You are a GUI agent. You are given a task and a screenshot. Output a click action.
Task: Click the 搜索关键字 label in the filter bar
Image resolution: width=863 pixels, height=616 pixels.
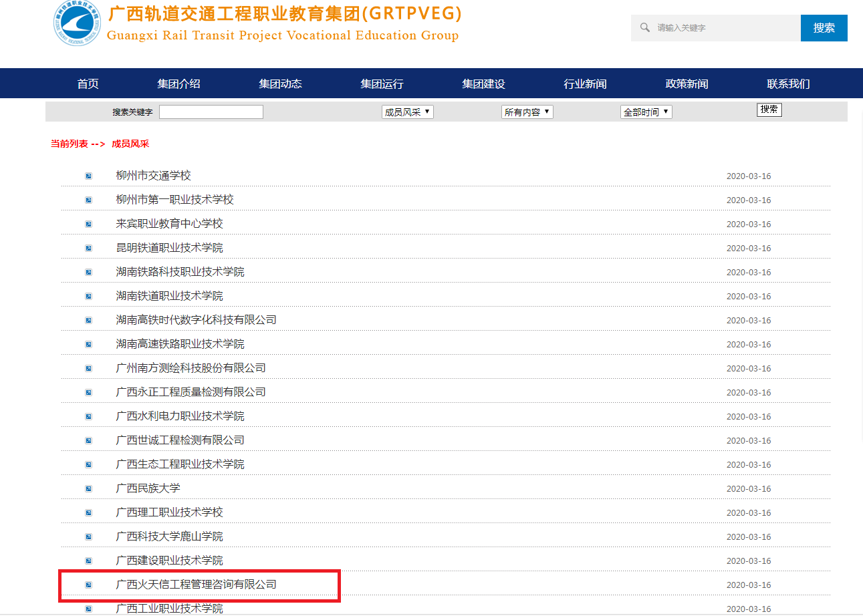(132, 112)
